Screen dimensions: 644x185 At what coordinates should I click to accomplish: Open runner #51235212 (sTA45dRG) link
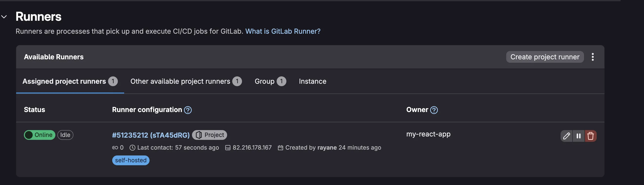click(x=151, y=135)
